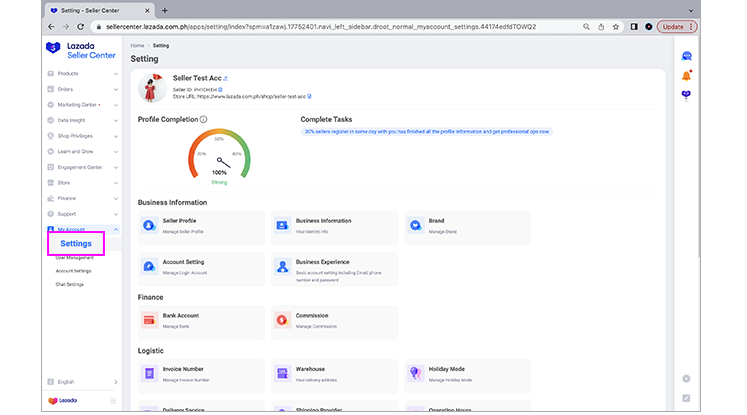Expand the Marketing Center menu
This screenshot has width=747, height=415.
[x=82, y=105]
